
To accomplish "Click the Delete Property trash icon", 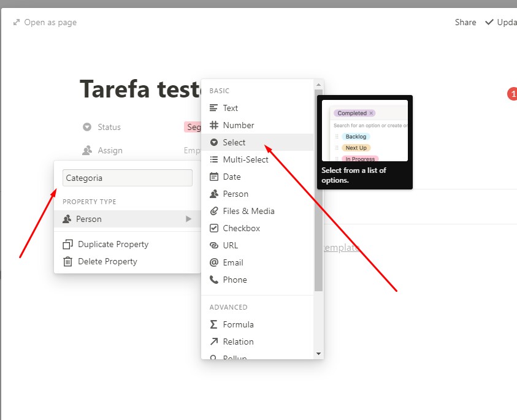I will tap(67, 261).
